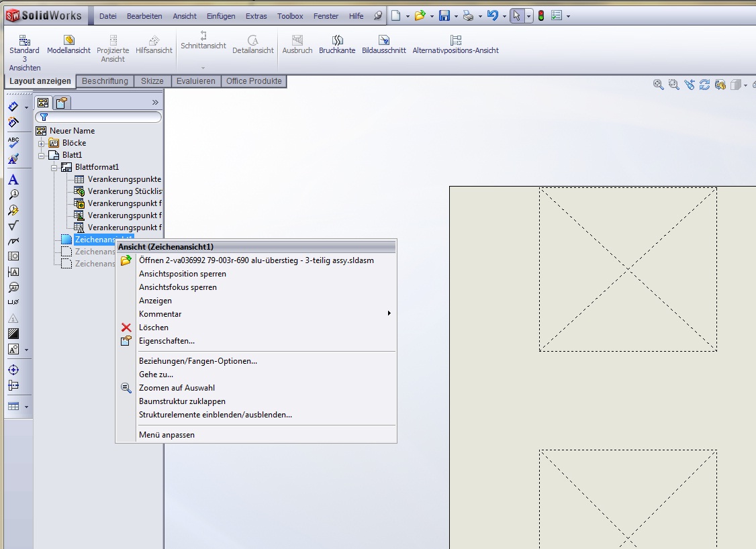Save with the floppy disk icon

click(x=444, y=16)
